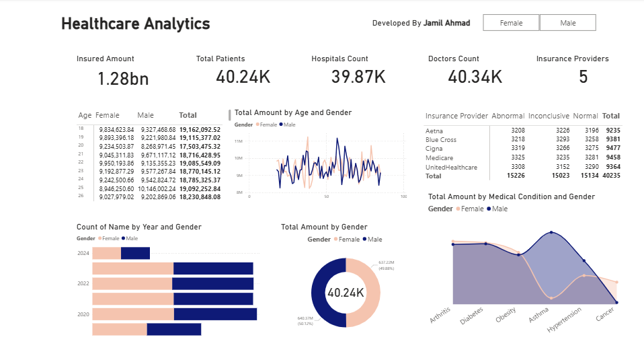Viewport: 644px width, 360px height.
Task: Click Male legend marker in Medical Condition chart
Action: point(489,209)
